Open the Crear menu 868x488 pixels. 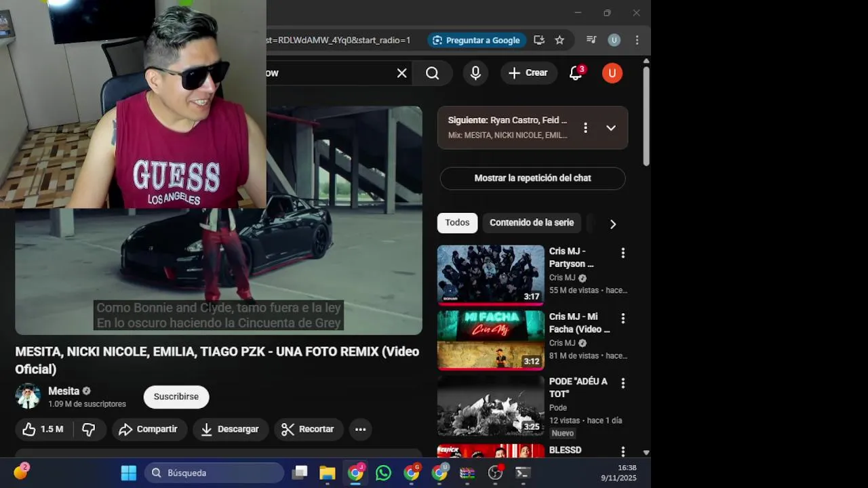tap(529, 73)
